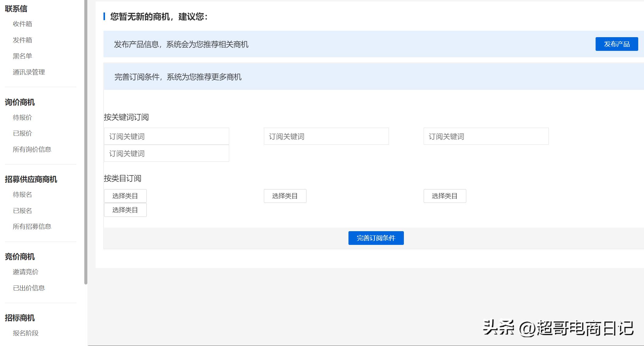Click the rightmost 订阅关键词 input field
Viewport: 644px width, 346px height.
[486, 136]
